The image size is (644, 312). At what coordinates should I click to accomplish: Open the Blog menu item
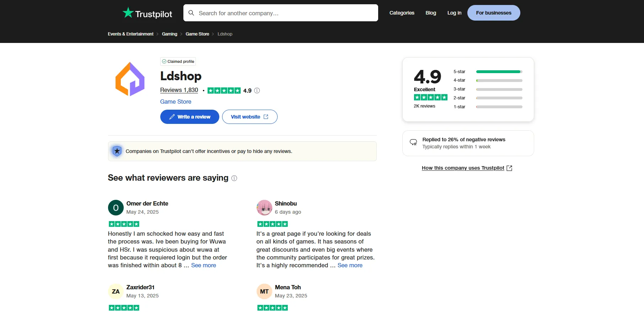[x=430, y=13]
